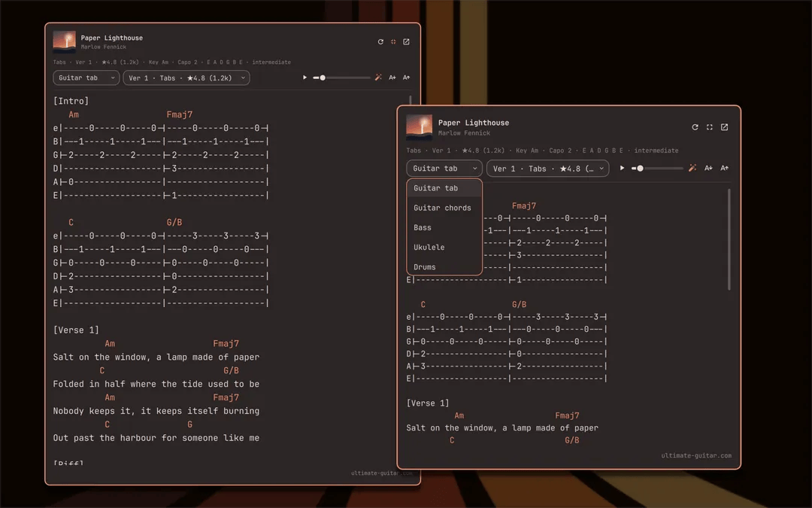Click ultimate-guitar.com link in right window
Viewport: 812px width, 508px height.
[x=696, y=455]
